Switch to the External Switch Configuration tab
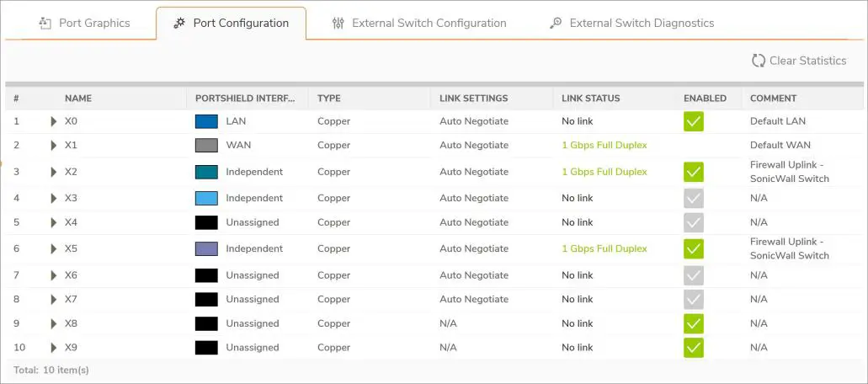The width and height of the screenshot is (868, 384). [x=429, y=23]
